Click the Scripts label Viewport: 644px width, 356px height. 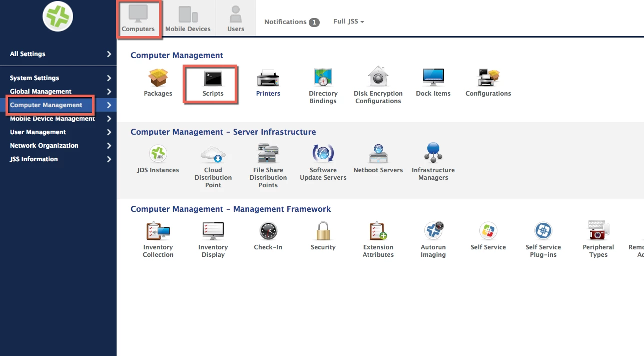tap(213, 94)
